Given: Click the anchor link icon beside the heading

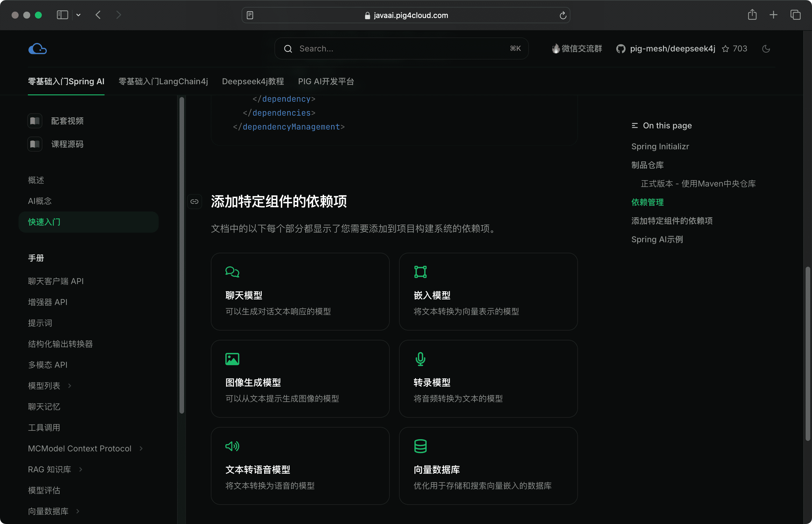Looking at the screenshot, I should pyautogui.click(x=195, y=201).
